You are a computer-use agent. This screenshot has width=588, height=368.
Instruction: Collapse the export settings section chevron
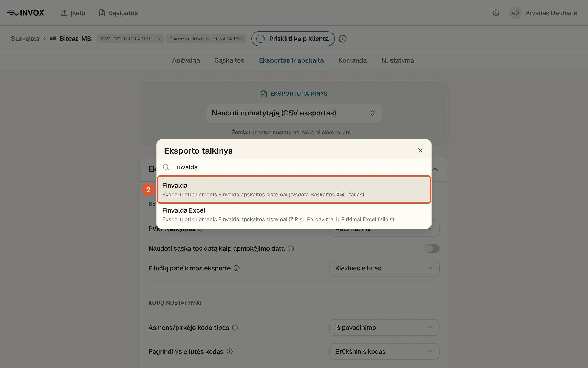435,170
